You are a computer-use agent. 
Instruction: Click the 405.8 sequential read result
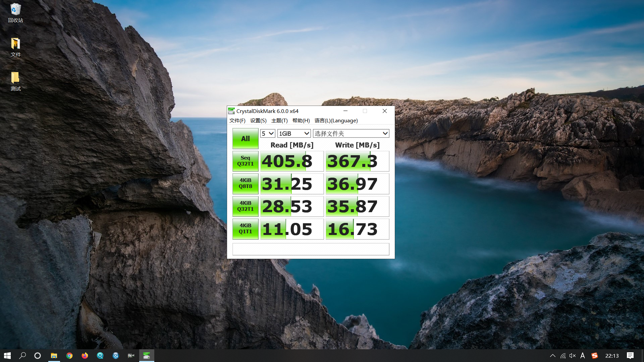[292, 161]
